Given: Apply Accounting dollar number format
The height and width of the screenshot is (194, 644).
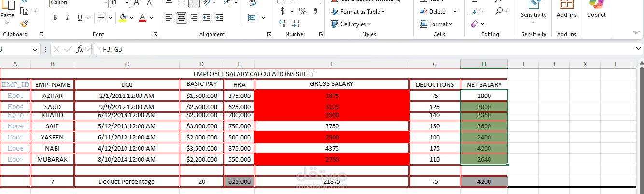Looking at the screenshot, I should [x=283, y=11].
